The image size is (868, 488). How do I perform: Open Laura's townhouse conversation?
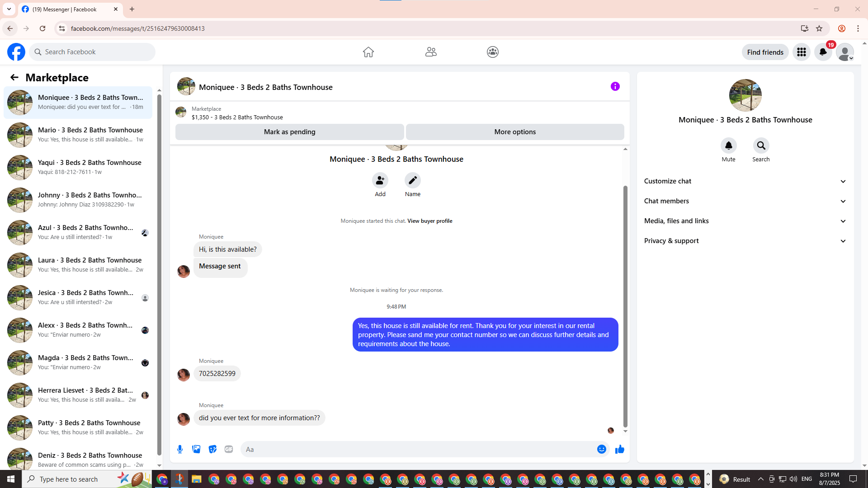pyautogui.click(x=78, y=265)
